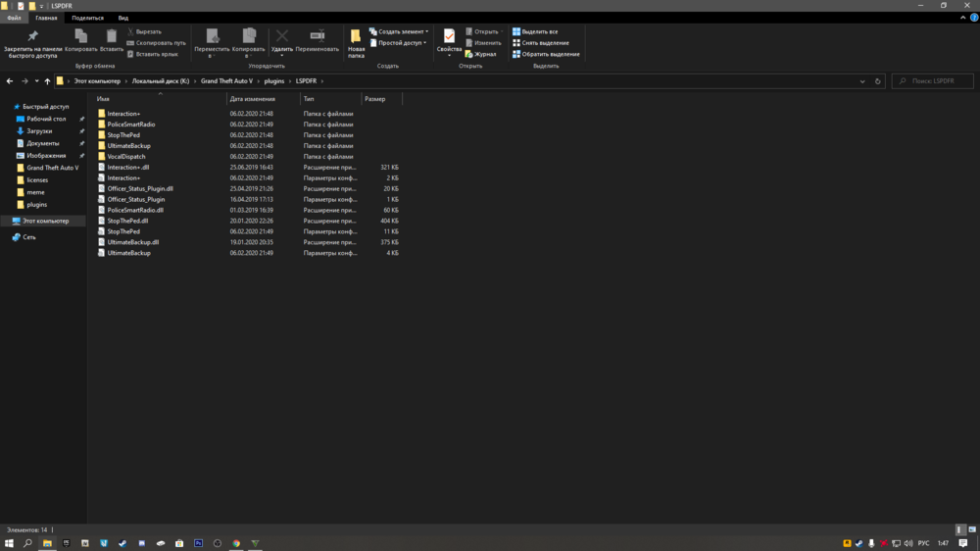The width and height of the screenshot is (980, 551).
Task: Click the 'Переименовать' rename icon
Action: click(317, 35)
